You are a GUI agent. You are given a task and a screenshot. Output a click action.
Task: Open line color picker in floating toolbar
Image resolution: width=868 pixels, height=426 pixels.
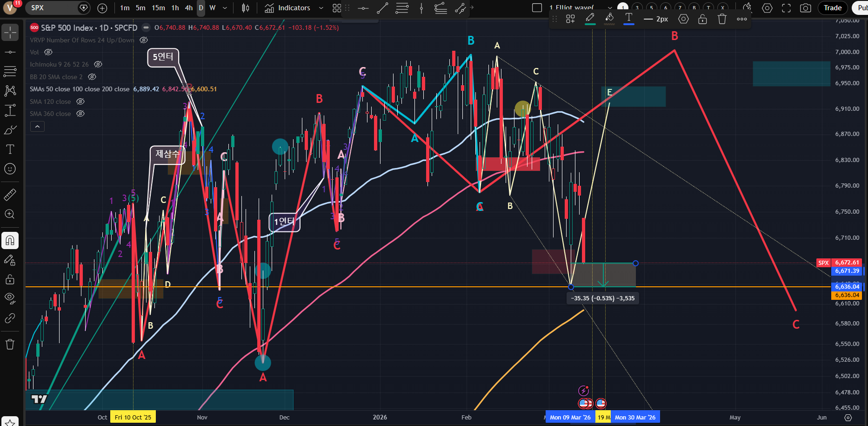[590, 19]
